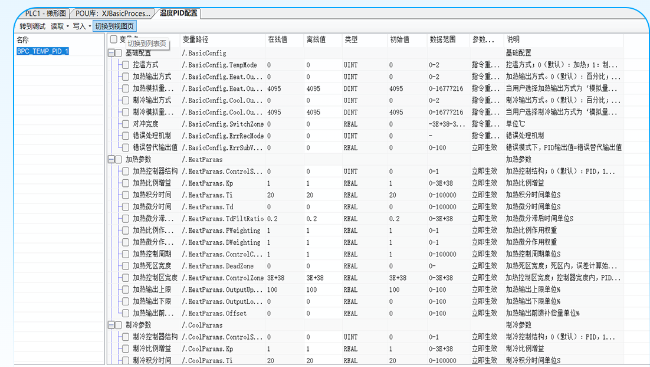Viewport: 650px width, 367px height.
Task: Select the 制冷控制器结构 row name
Action: (x=155, y=337)
